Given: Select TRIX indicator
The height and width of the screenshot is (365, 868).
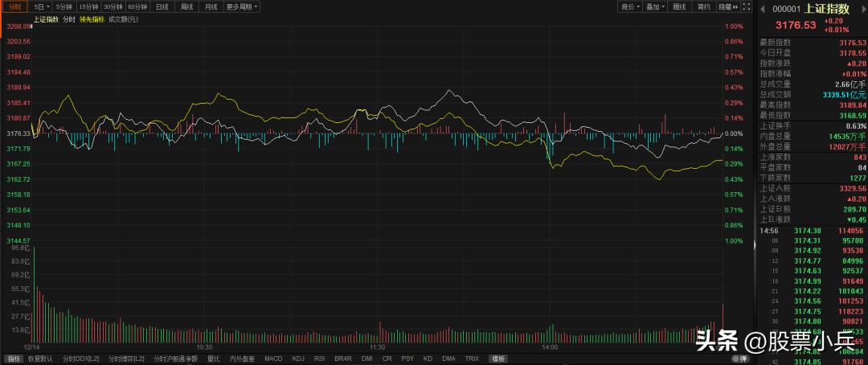Looking at the screenshot, I should click(472, 359).
